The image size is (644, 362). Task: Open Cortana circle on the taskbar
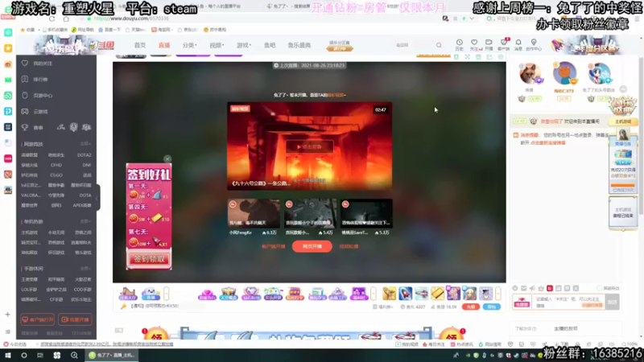pos(24,355)
